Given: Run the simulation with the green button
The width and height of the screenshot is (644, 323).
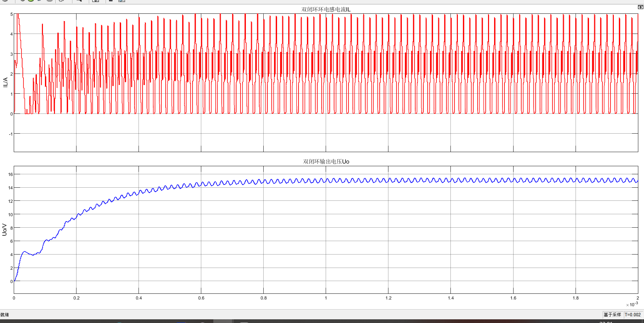Looking at the screenshot, I should pyautogui.click(x=31, y=1).
